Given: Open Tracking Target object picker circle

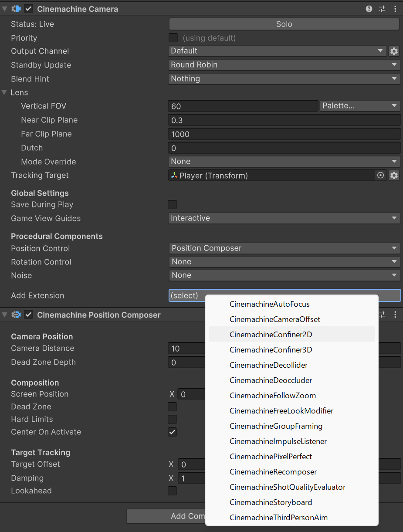Looking at the screenshot, I should point(380,176).
